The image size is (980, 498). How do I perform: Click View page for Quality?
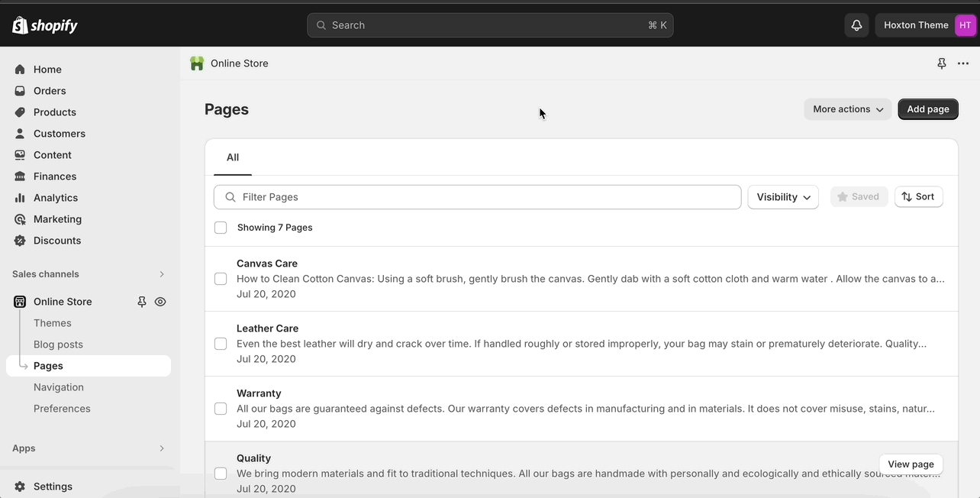tap(911, 464)
